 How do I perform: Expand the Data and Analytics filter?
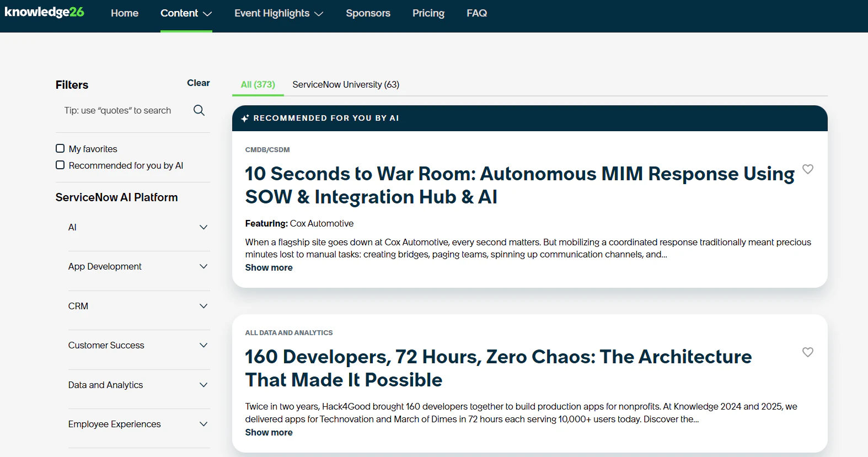pyautogui.click(x=138, y=385)
